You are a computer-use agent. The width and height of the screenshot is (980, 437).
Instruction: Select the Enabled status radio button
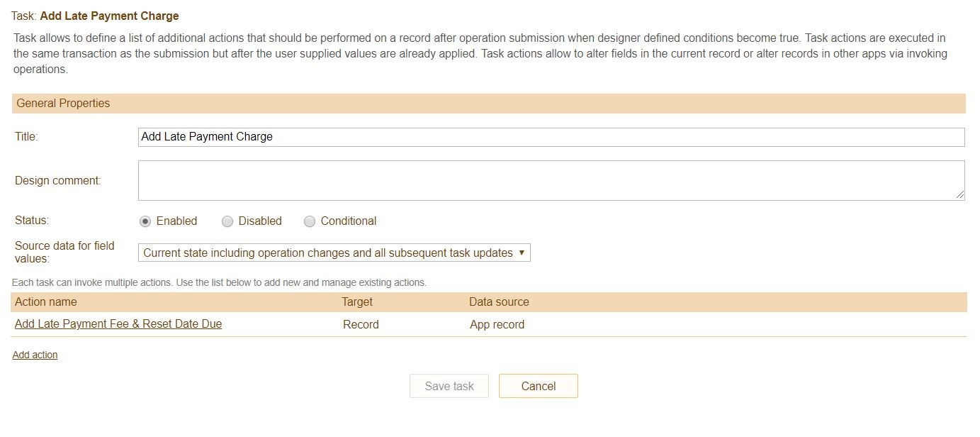point(145,221)
